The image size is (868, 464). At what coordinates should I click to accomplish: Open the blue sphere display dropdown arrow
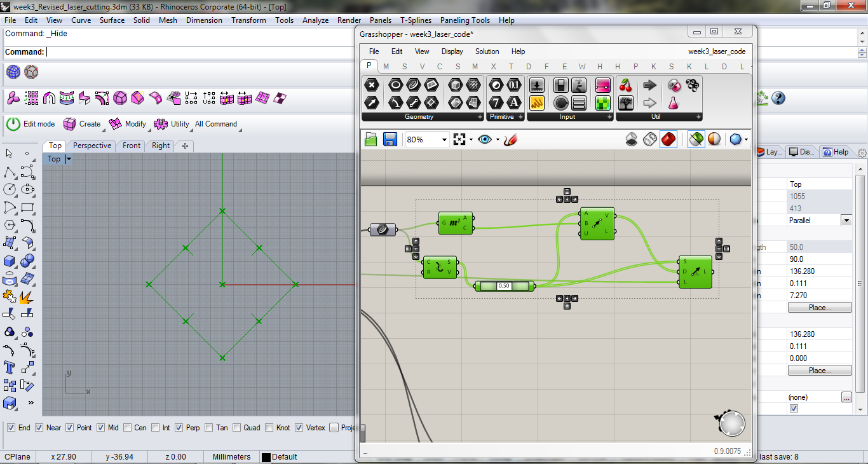[x=747, y=140]
